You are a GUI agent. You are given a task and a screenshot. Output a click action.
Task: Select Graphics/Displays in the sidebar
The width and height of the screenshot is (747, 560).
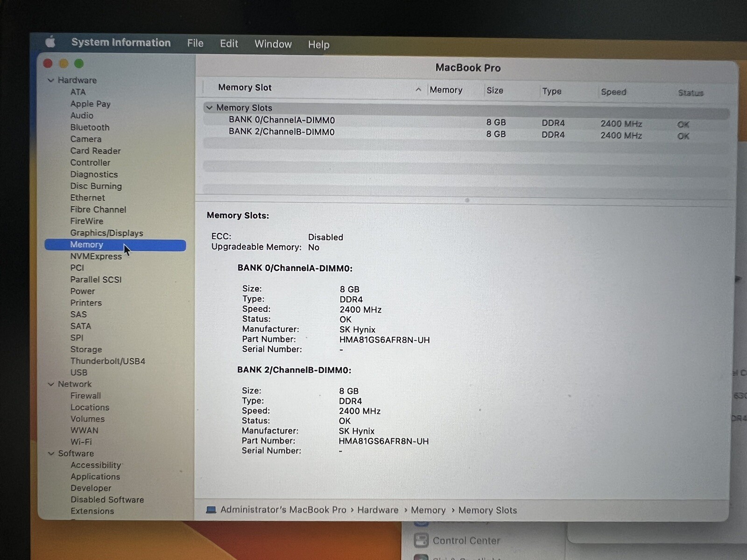(x=106, y=233)
